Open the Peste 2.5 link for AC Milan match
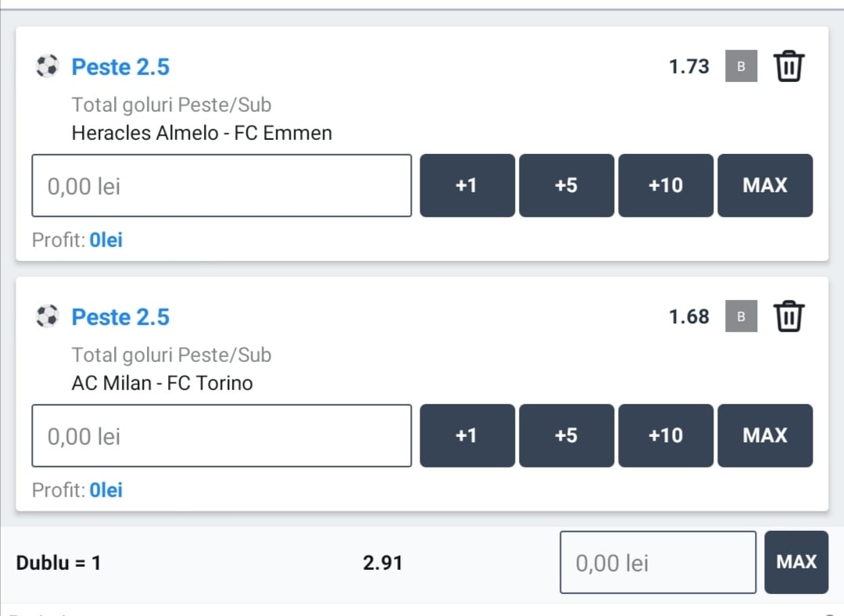This screenshot has height=616, width=844. click(x=120, y=317)
